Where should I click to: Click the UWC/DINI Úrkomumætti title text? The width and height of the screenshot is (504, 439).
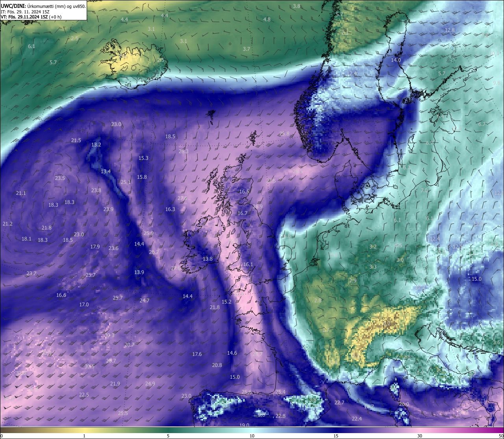click(43, 6)
